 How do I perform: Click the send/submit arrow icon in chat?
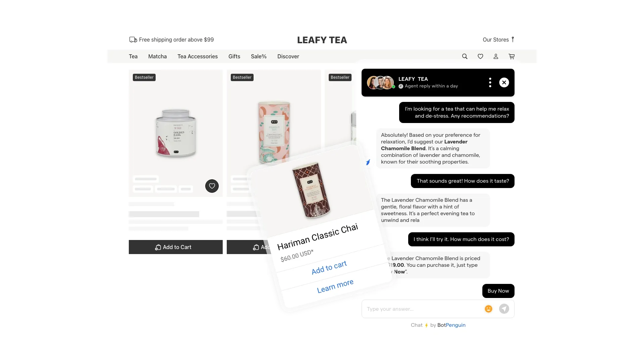pyautogui.click(x=504, y=308)
